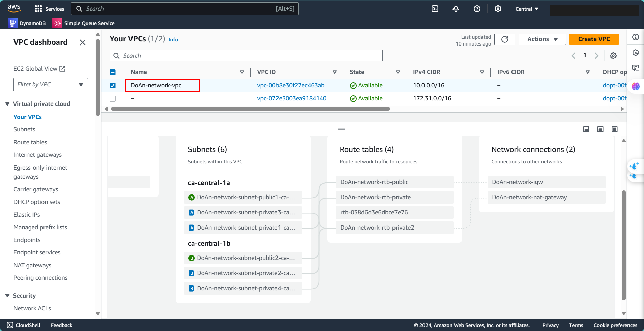Open the AWS home logo
Screen dimensions: 644x331
(14, 8)
